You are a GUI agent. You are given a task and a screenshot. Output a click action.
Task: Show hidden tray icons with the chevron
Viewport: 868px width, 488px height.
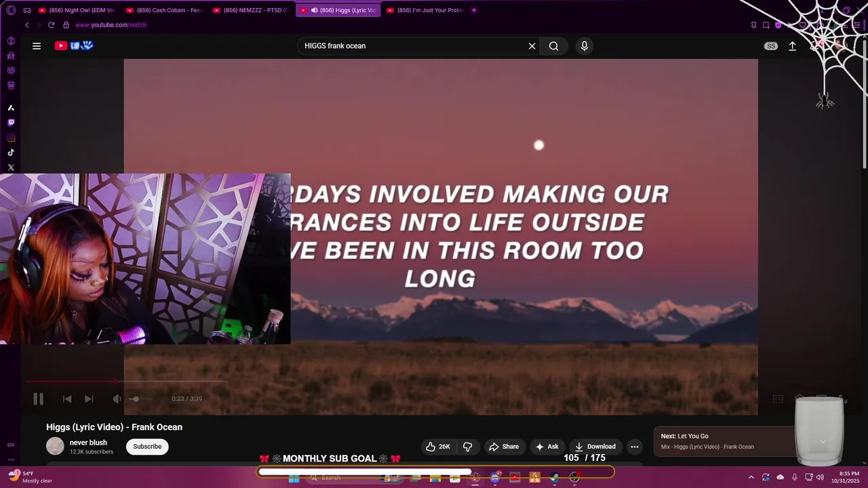coord(751,477)
